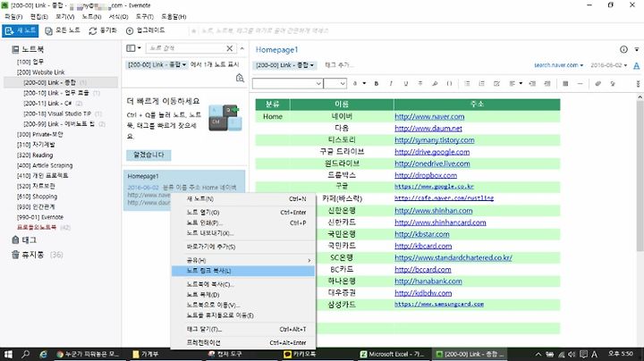Image resolution: width=644 pixels, height=361 pixels.
Task: Select [200-11] Link - C# notebook
Action: pyautogui.click(x=53, y=104)
